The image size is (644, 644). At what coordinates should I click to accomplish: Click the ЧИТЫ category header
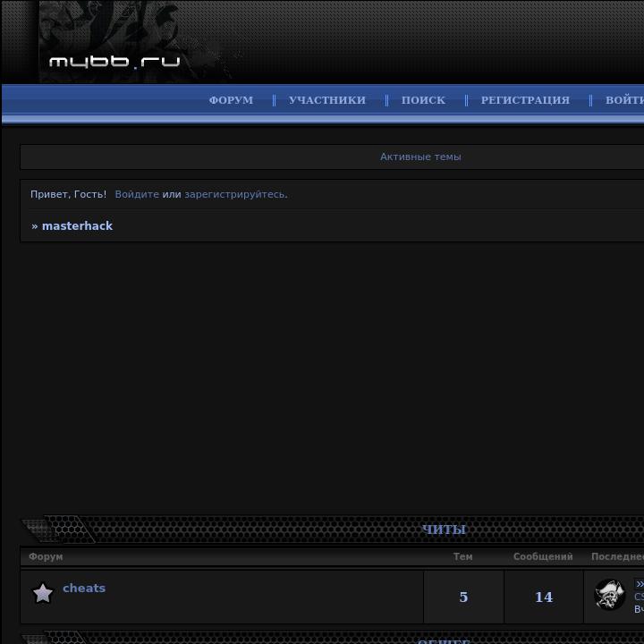(x=444, y=530)
